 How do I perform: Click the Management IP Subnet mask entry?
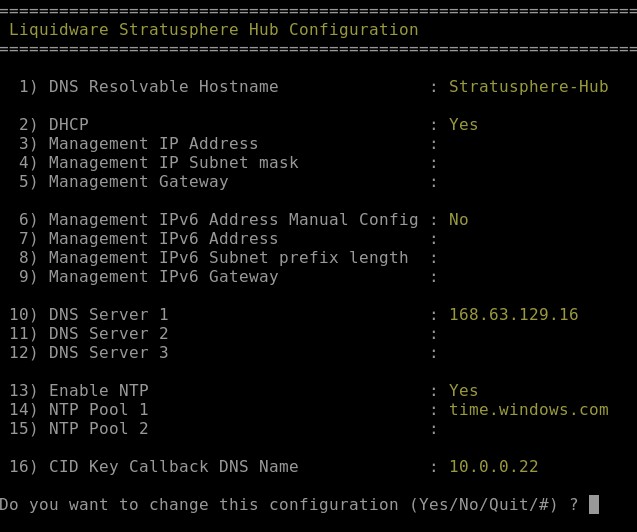[158, 163]
